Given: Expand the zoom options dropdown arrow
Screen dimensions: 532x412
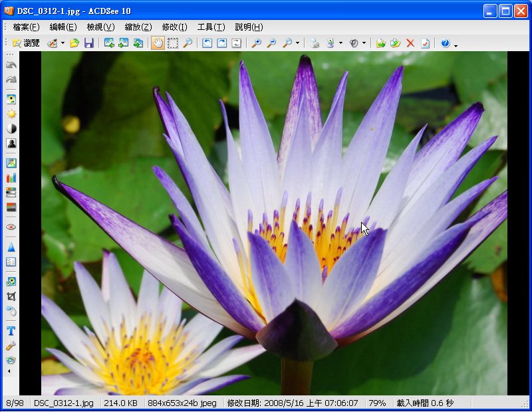Looking at the screenshot, I should (297, 43).
